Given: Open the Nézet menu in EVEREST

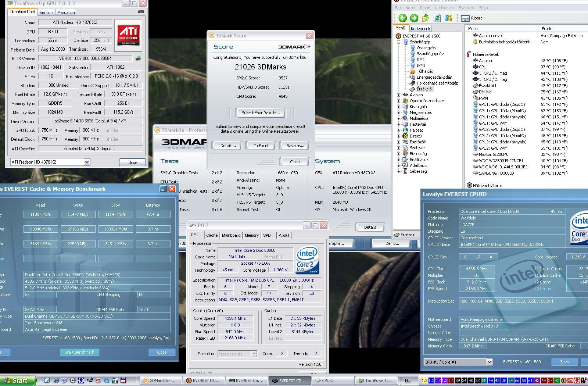Looking at the screenshot, I should (x=410, y=8).
